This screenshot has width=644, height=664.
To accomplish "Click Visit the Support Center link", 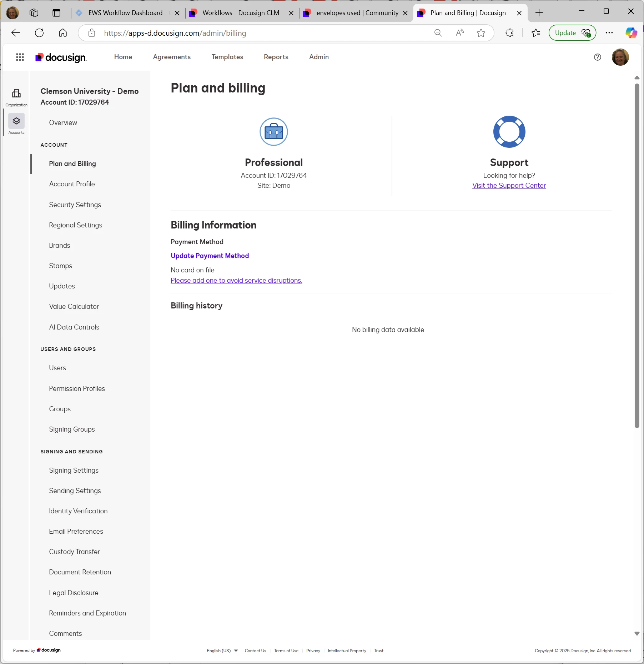I will tap(509, 185).
